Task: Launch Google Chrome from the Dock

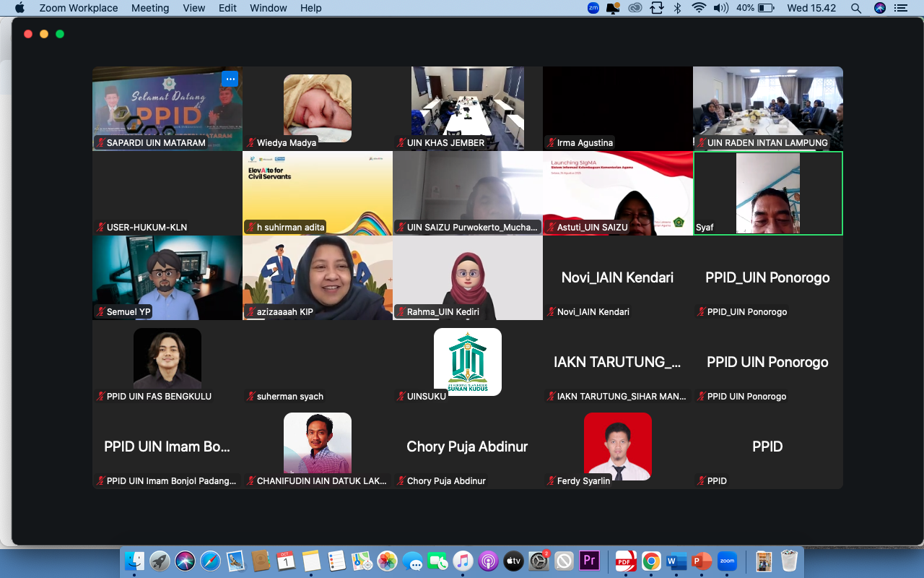Action: 651,561
